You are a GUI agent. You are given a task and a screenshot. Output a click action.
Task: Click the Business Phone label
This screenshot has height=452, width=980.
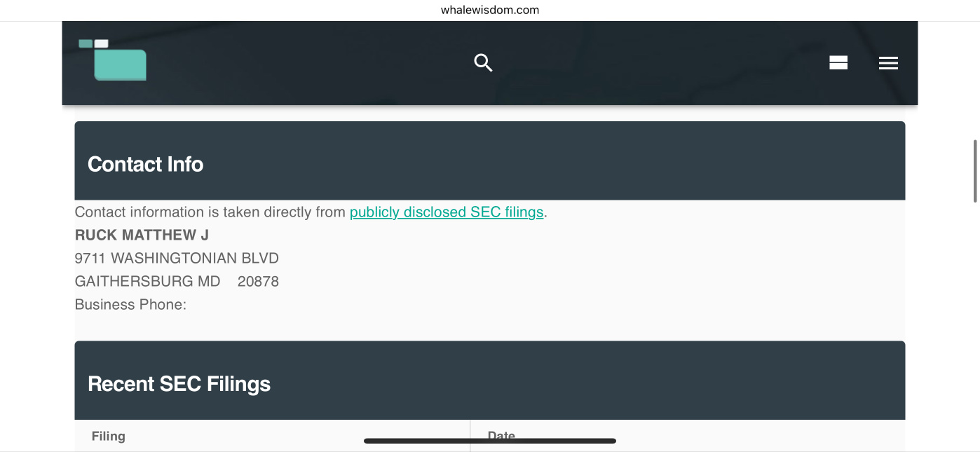tap(131, 304)
